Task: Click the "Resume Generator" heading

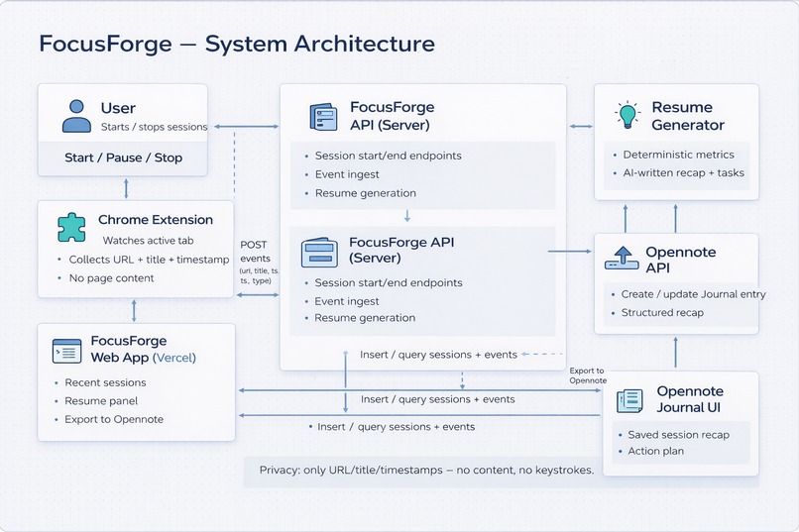Action: click(x=688, y=116)
